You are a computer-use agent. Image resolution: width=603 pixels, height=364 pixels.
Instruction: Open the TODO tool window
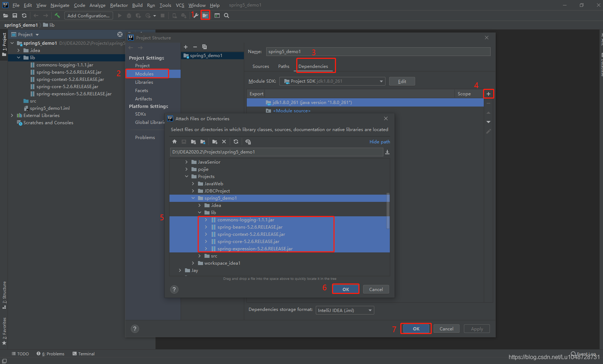click(20, 354)
